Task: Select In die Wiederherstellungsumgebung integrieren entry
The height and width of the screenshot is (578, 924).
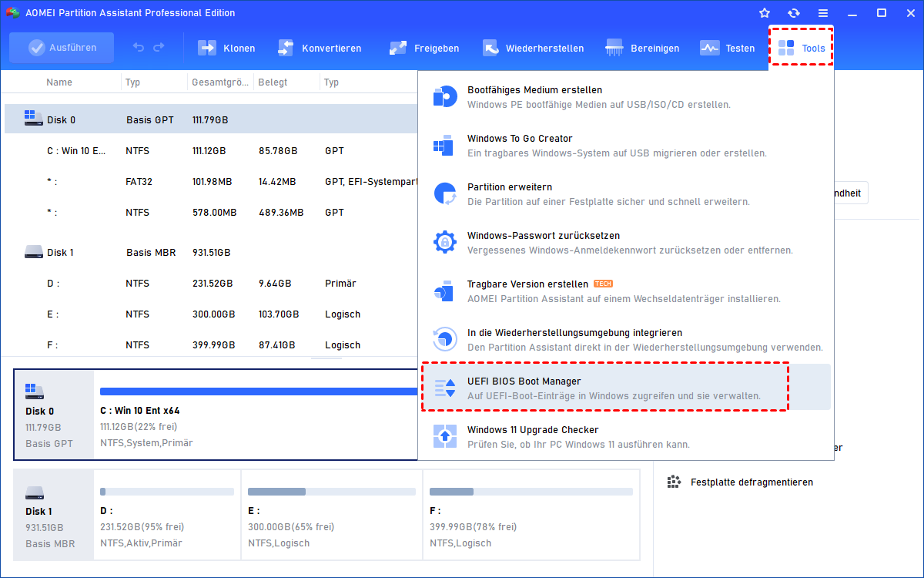Action: [625, 340]
